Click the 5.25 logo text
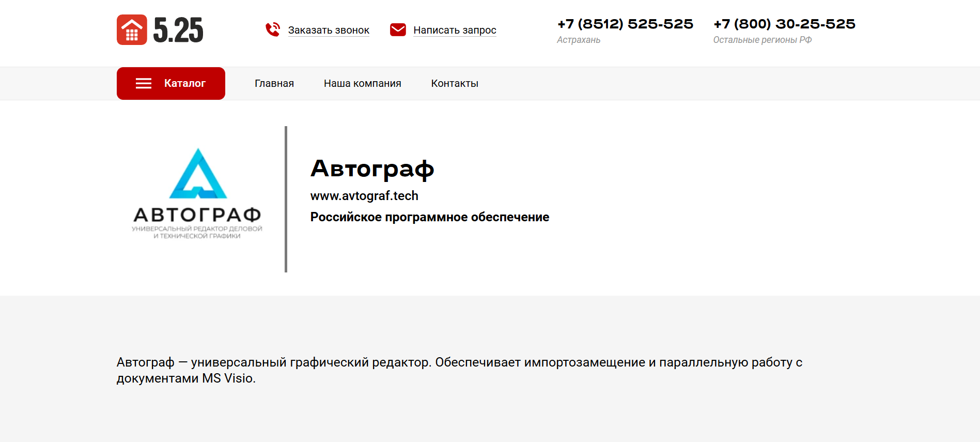Viewport: 980px width, 442px height. pos(178,30)
